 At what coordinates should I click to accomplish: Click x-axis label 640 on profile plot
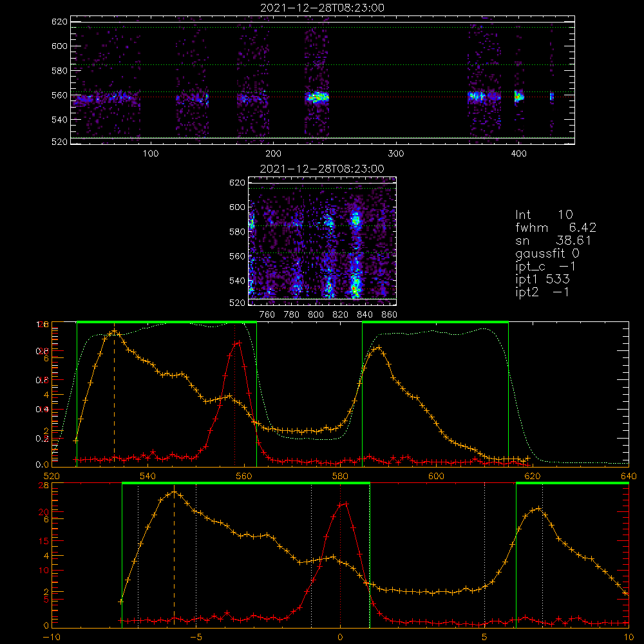(629, 476)
